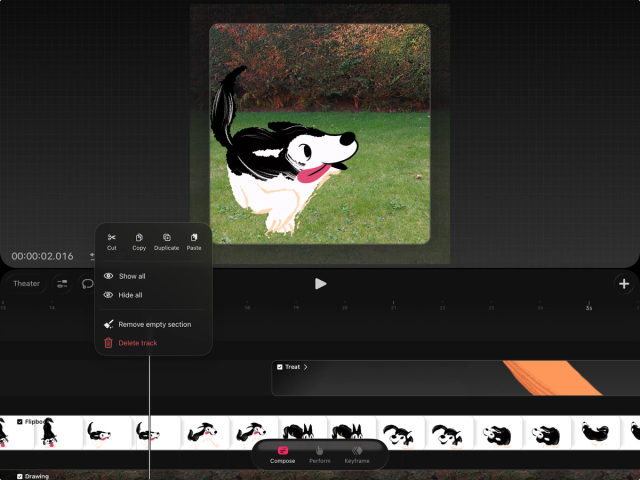This screenshot has height=480, width=640.
Task: Copy the selected track content
Action: (139, 242)
